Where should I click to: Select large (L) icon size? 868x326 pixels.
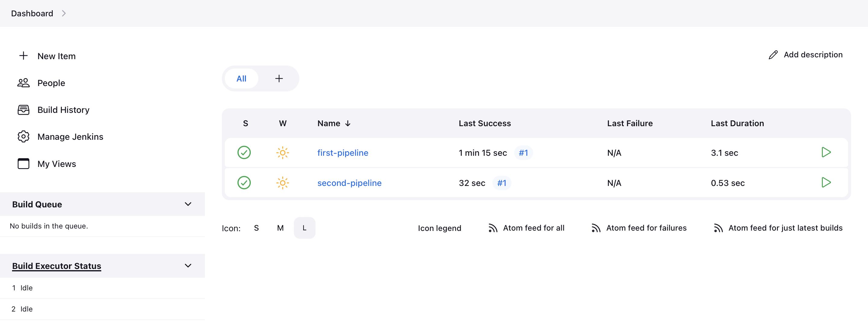tap(304, 228)
